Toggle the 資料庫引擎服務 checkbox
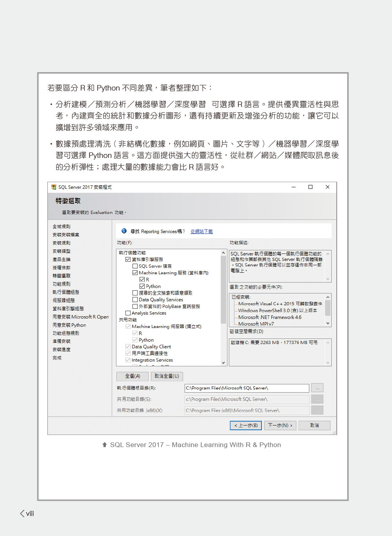392x536 pixels. 128,259
